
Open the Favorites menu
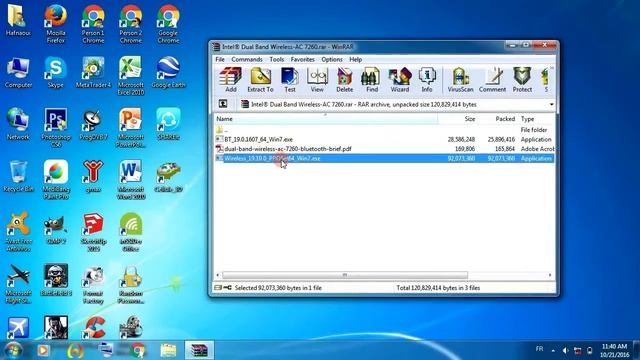pos(302,60)
